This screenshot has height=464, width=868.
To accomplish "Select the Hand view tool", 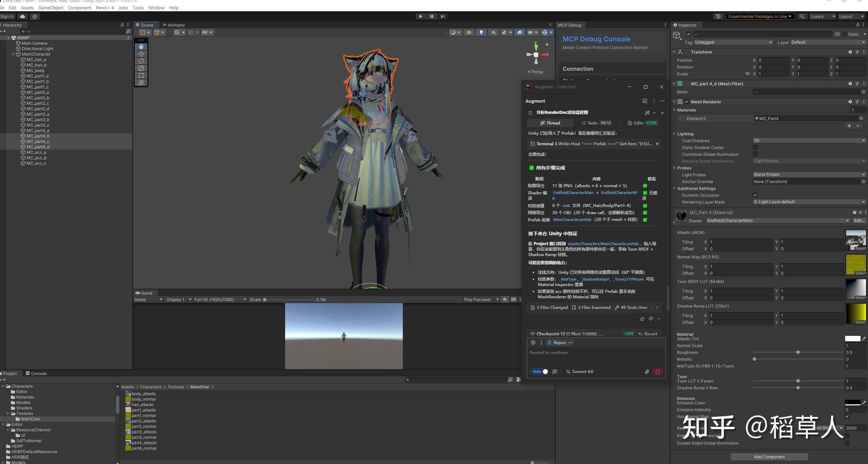I will [x=141, y=46].
